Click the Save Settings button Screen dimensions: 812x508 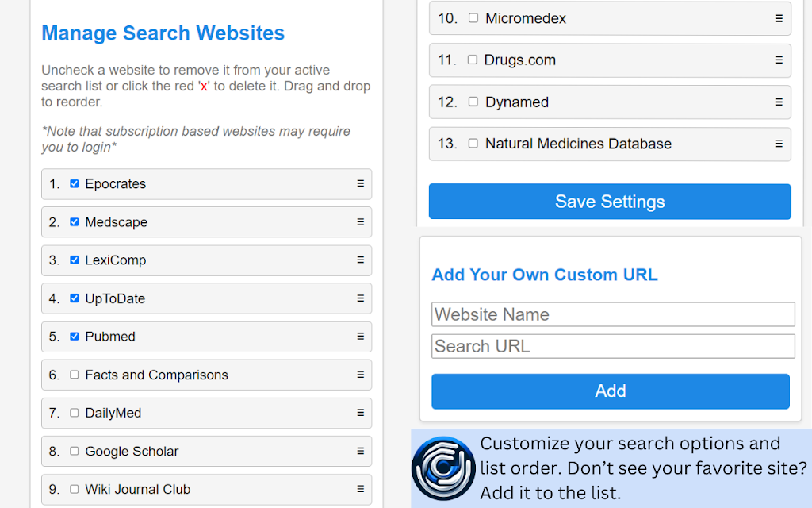coord(610,202)
